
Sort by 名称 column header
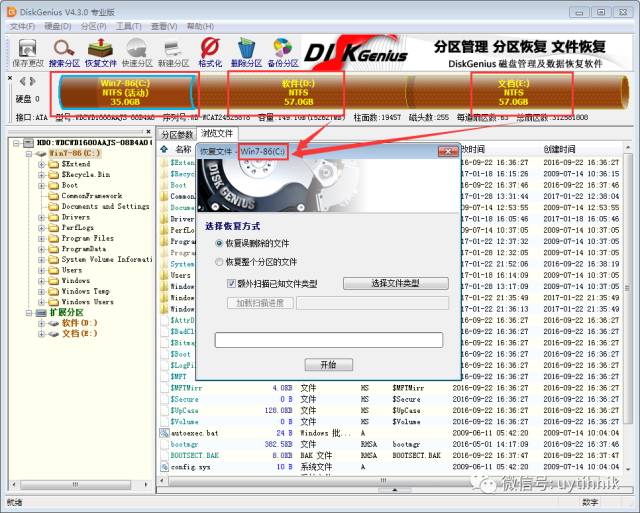pos(183,149)
